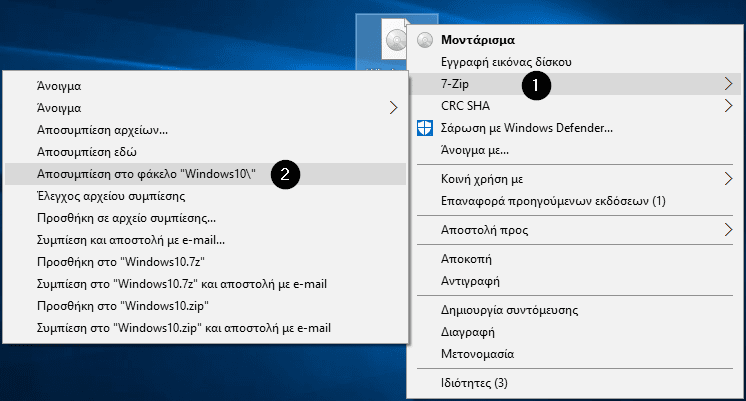Click the Windows Defender shield icon

pos(425,128)
